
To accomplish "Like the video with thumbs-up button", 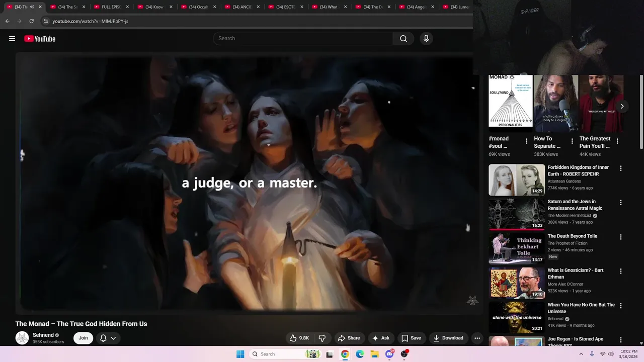I will point(298,338).
